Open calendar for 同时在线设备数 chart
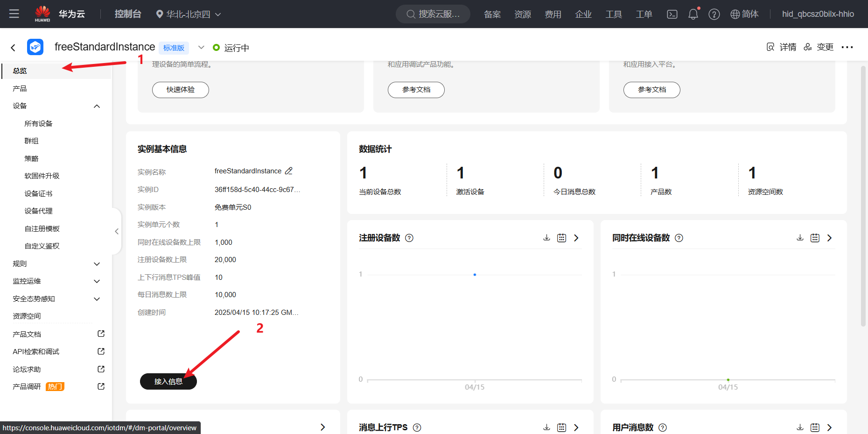This screenshot has height=434, width=868. pyautogui.click(x=815, y=238)
